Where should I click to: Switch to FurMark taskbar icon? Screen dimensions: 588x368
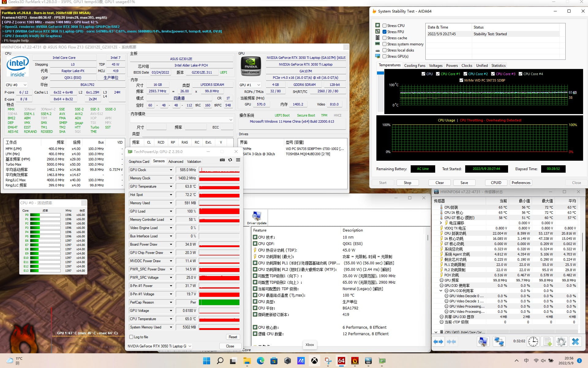click(x=355, y=361)
